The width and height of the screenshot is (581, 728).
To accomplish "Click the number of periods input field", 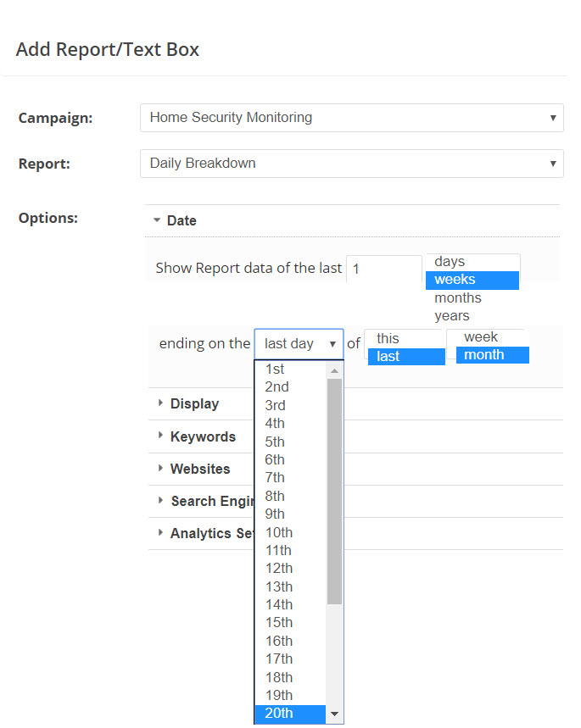I will pos(383,269).
